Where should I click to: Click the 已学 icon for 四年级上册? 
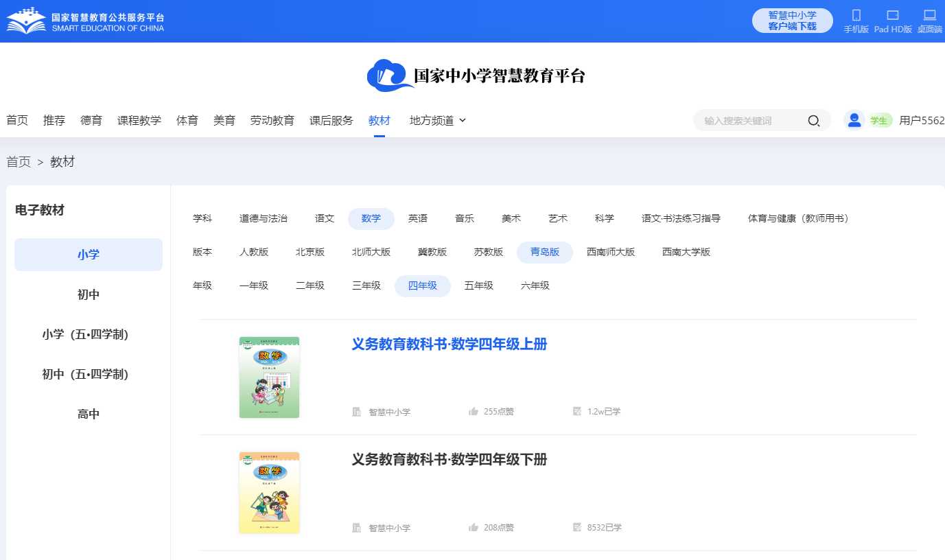tap(577, 412)
